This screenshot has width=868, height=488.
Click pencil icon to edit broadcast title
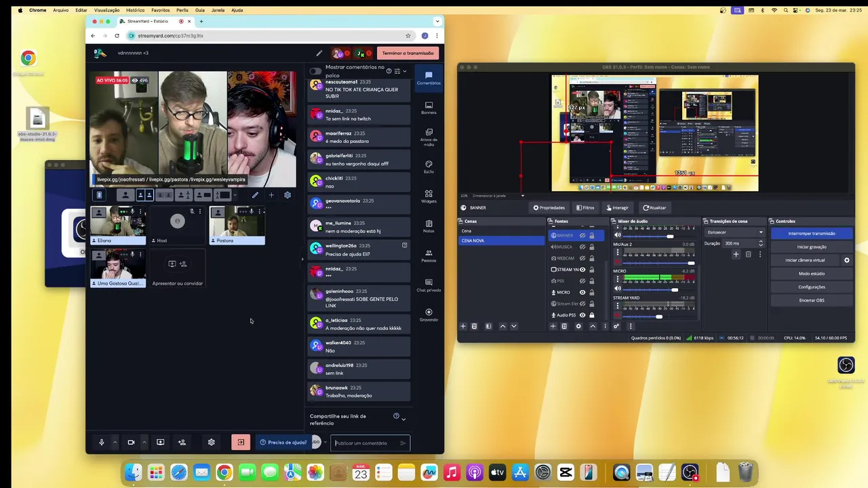pyautogui.click(x=319, y=53)
